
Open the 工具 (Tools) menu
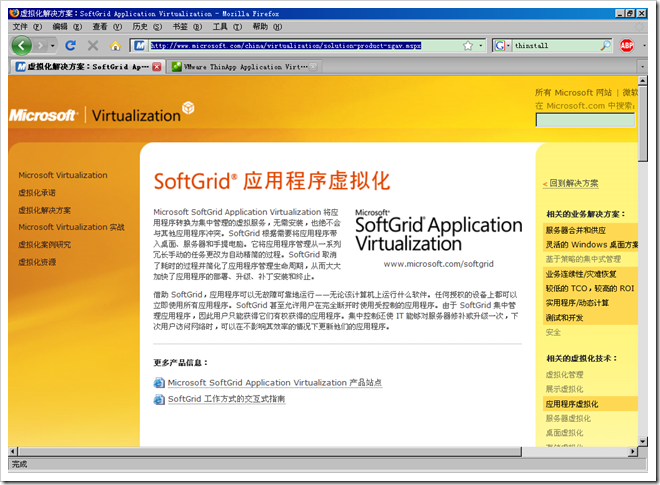[227, 27]
